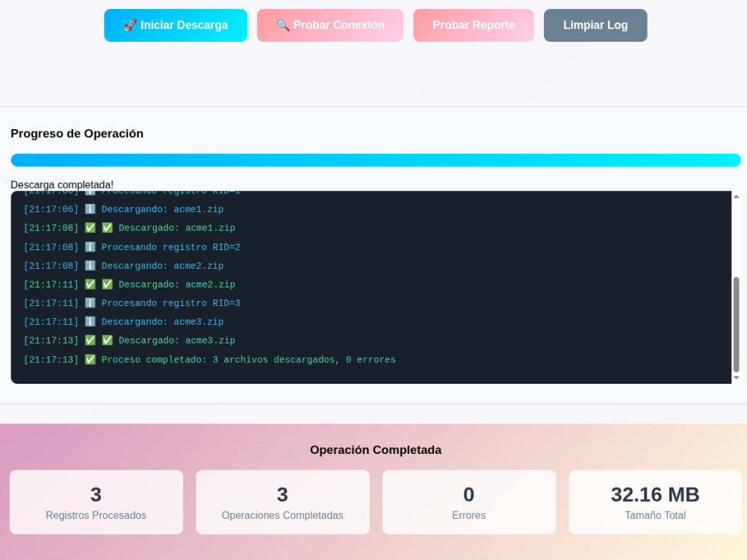Click log line 'Descargado: acme1.zip'
Viewport: 747px width, 560px height.
pyautogui.click(x=177, y=228)
